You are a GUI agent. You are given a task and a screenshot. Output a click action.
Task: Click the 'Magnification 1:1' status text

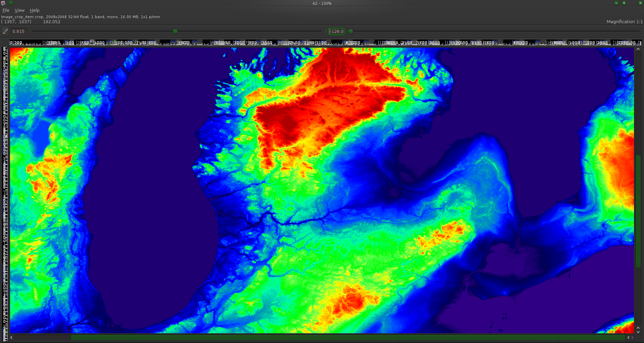pos(625,21)
